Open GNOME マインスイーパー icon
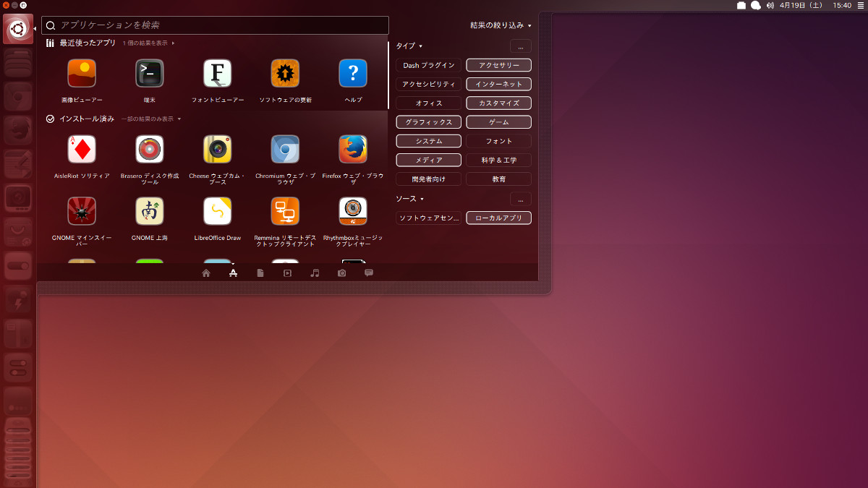The width and height of the screenshot is (868, 488). pyautogui.click(x=82, y=211)
